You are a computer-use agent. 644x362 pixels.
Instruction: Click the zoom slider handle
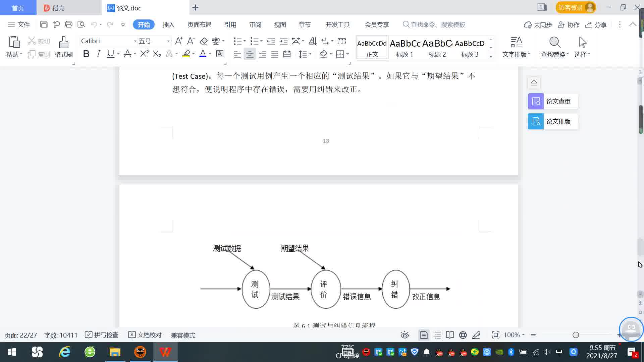576,335
